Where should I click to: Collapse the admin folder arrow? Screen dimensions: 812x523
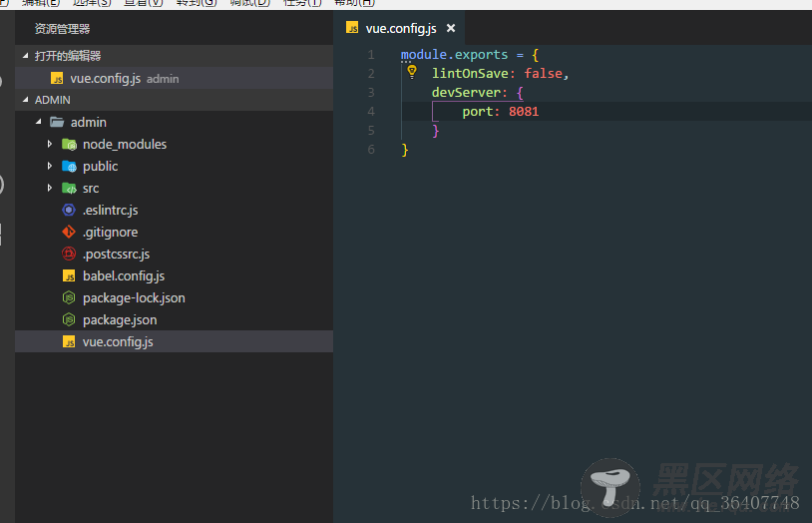coord(38,122)
